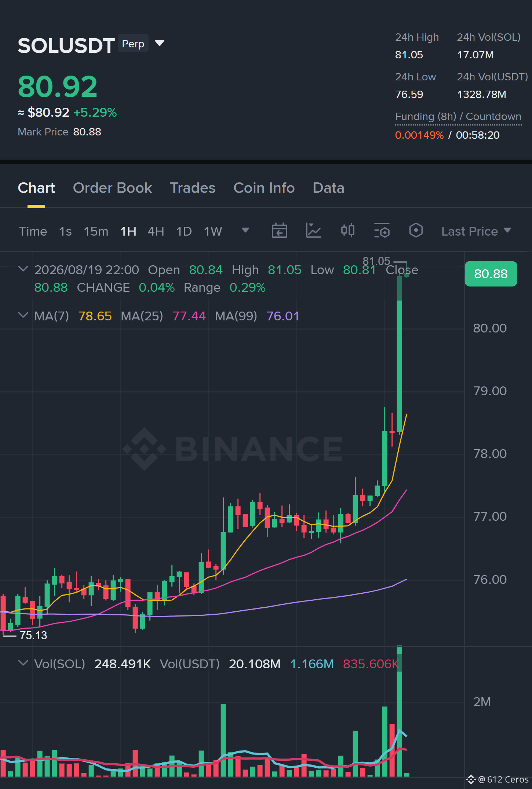Open the calendar date-jump icon
This screenshot has width=532, height=789.
(279, 231)
